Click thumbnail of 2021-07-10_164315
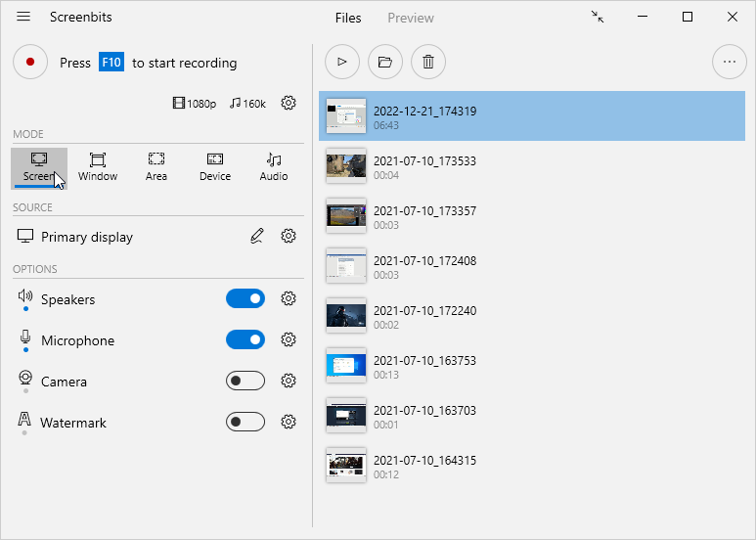This screenshot has height=540, width=756. 346,466
